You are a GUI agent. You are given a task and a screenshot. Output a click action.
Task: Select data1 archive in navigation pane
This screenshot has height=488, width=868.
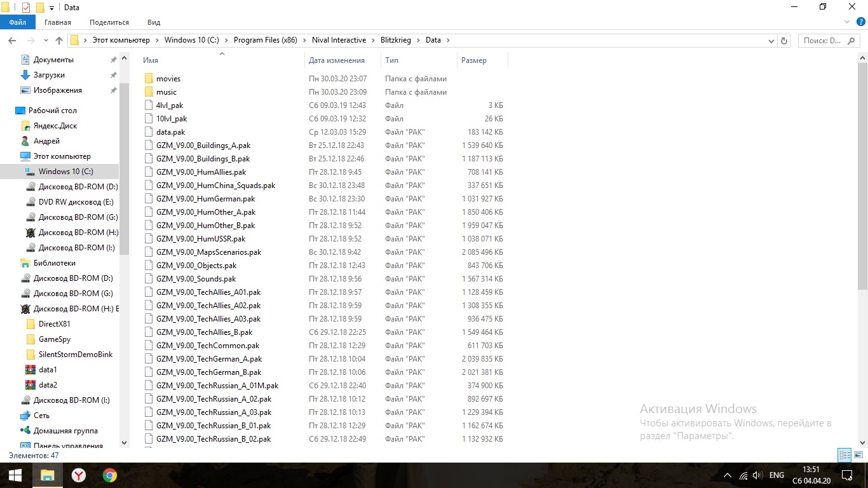coord(48,370)
